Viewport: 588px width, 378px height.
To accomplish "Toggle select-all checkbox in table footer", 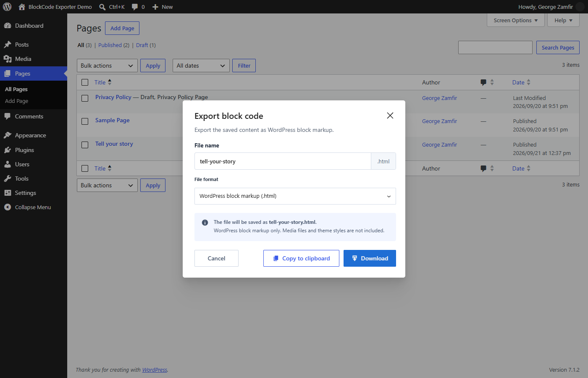I will [x=85, y=168].
